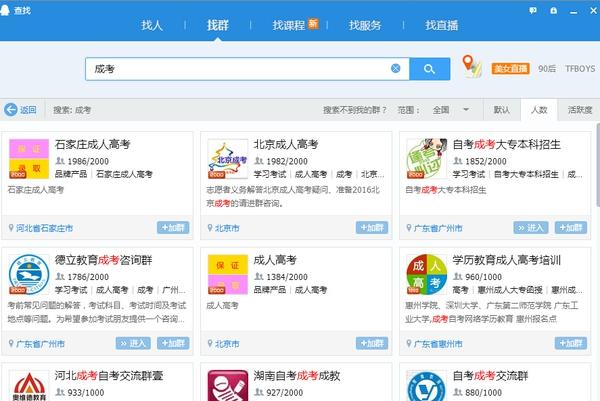Click the blue search magnifier button
This screenshot has width=600, height=401.
click(x=429, y=69)
